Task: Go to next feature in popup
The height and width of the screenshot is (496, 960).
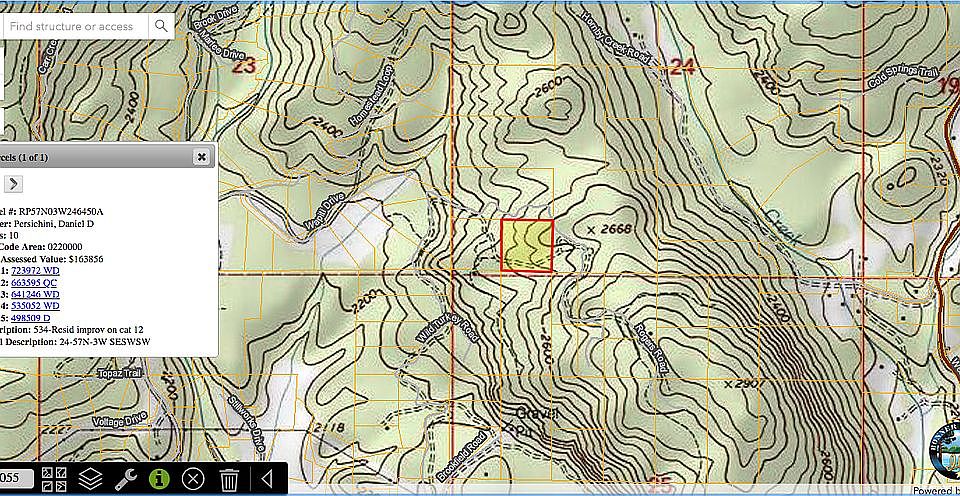Action: pos(13,183)
